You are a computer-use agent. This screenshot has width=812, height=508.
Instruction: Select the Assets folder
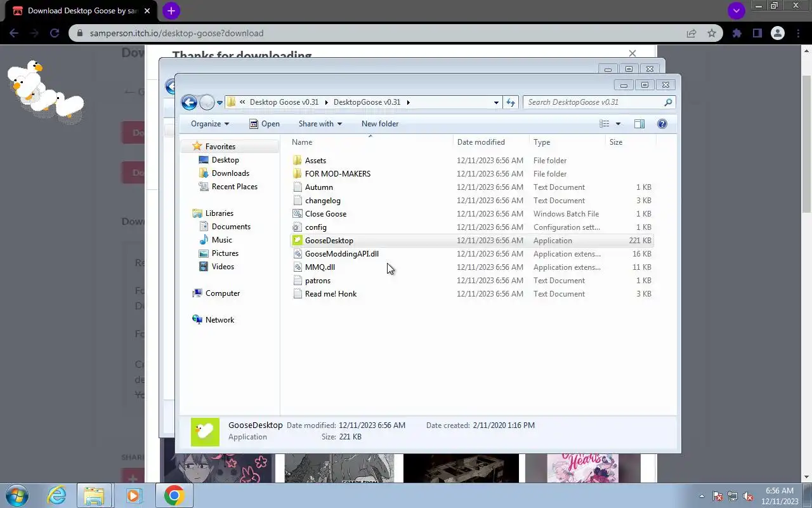click(x=471, y=161)
